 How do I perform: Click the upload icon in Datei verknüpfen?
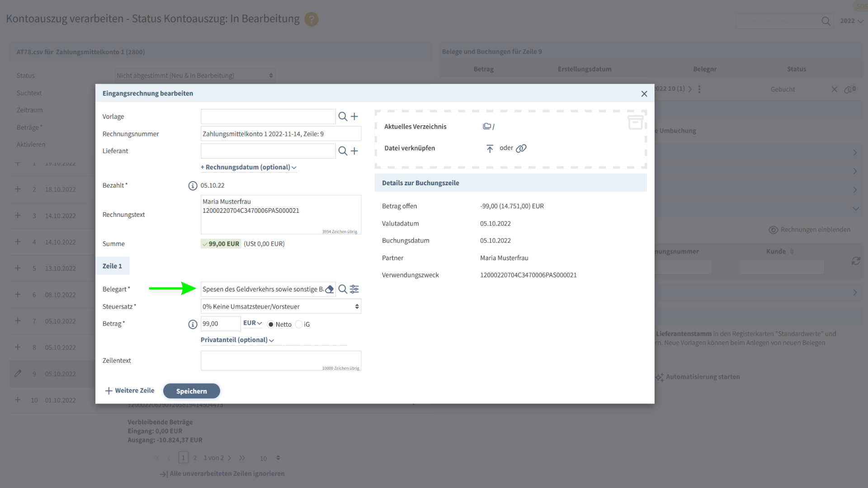(490, 149)
